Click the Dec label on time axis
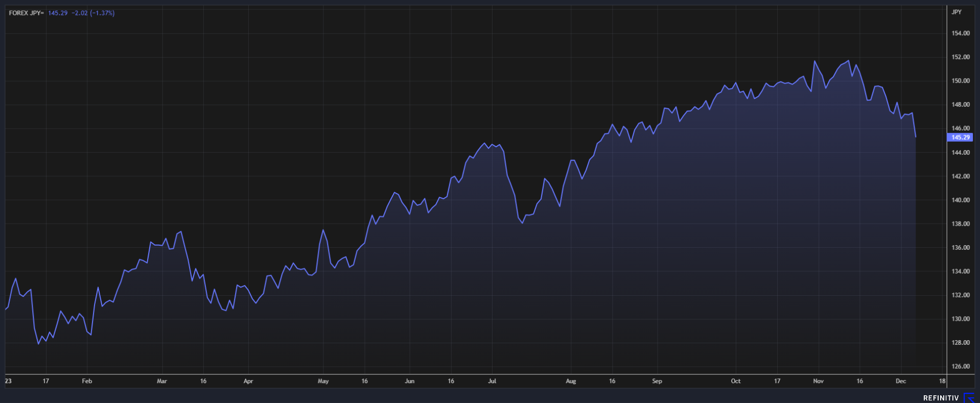 [x=901, y=381]
